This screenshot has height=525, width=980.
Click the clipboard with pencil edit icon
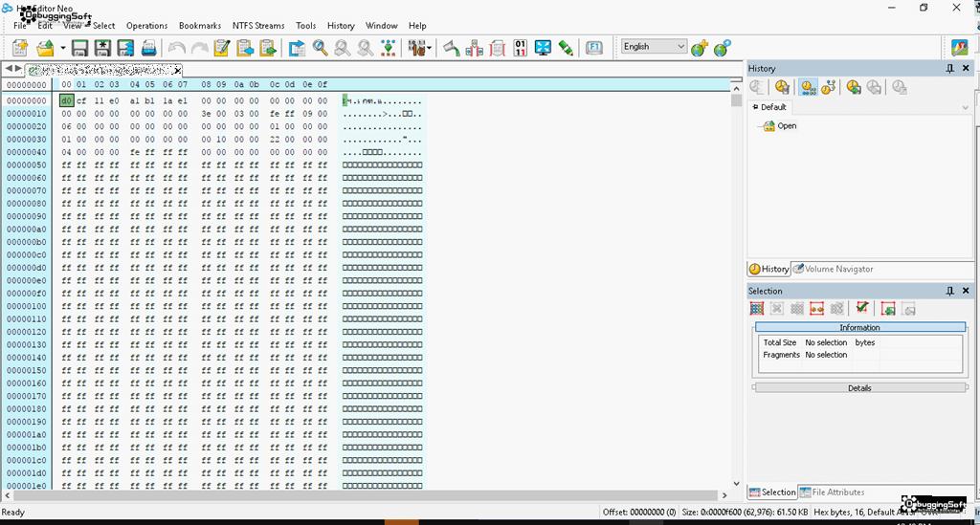click(x=222, y=48)
